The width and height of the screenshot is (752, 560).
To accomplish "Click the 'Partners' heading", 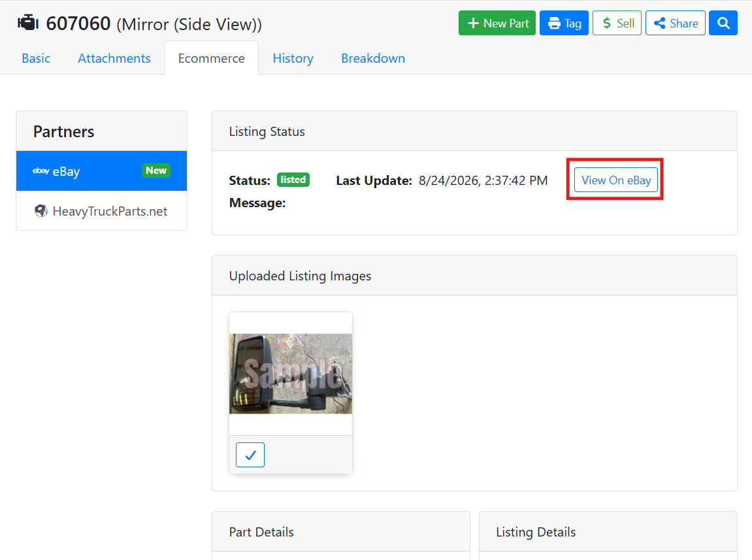I will tap(64, 131).
